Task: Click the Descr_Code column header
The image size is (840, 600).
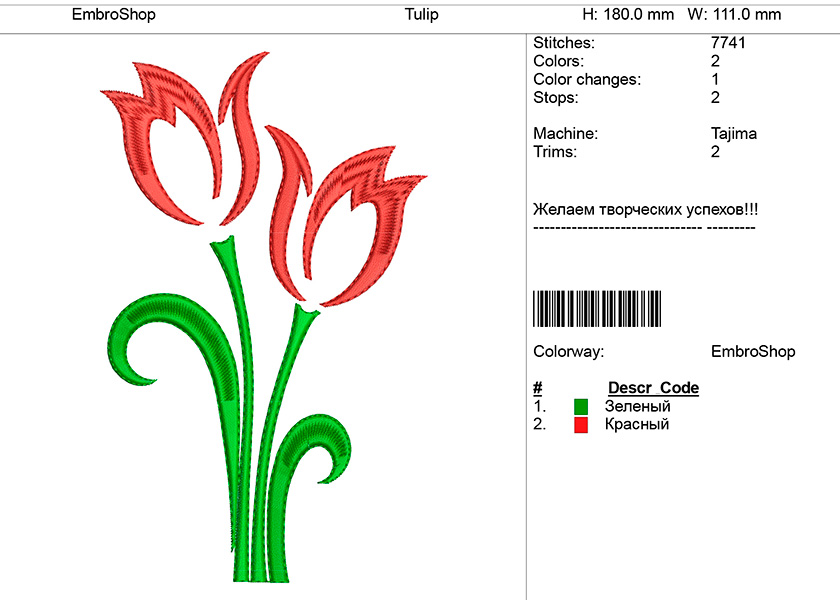Action: coord(653,388)
